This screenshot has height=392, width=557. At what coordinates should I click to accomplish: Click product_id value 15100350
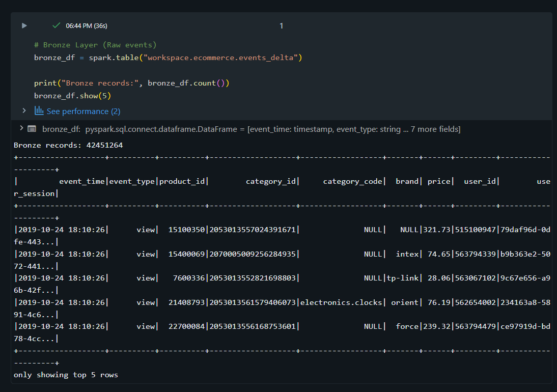pyautogui.click(x=186, y=230)
